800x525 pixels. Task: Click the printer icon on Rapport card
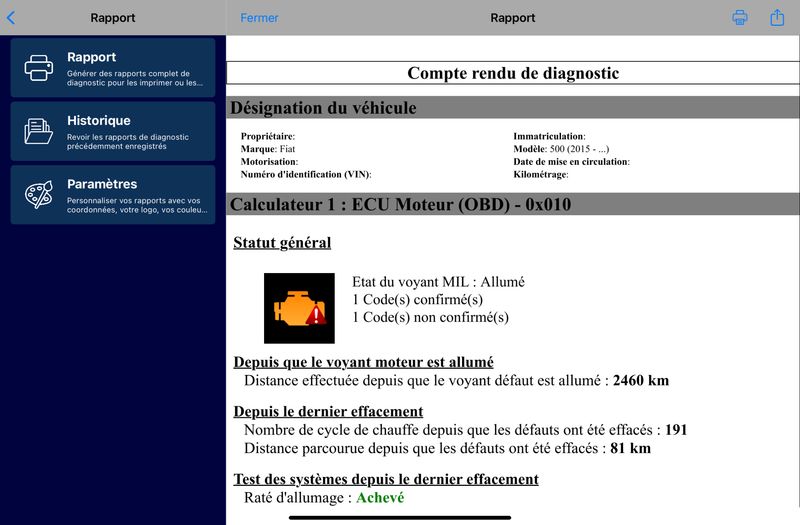pos(39,68)
